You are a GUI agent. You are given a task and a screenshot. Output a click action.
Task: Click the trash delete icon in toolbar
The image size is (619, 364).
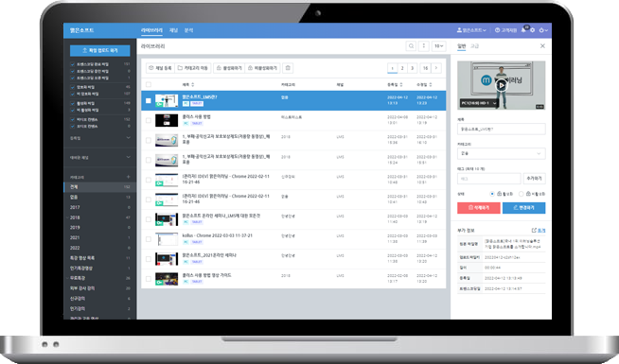288,68
